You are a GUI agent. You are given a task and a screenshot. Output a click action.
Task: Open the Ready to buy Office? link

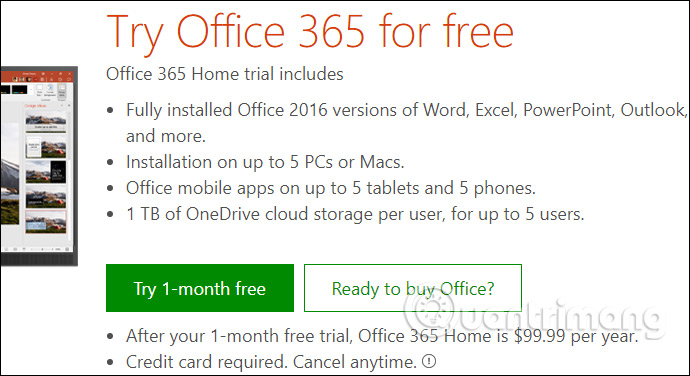(x=413, y=288)
